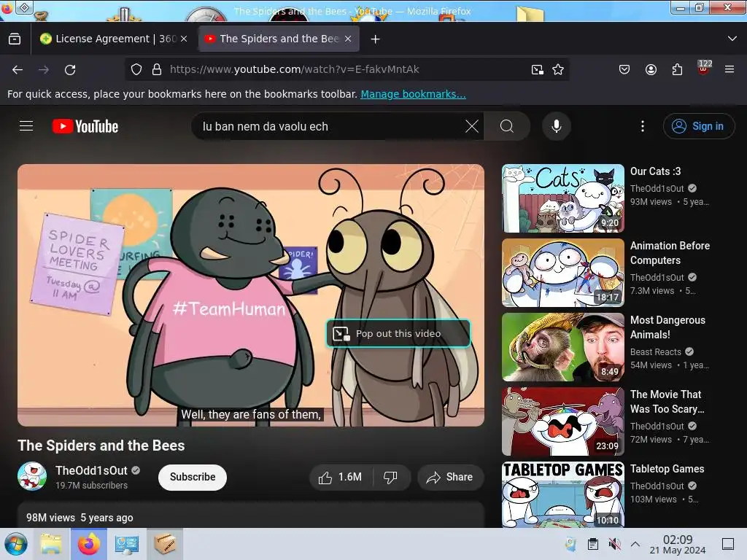Image resolution: width=747 pixels, height=560 pixels.
Task: Open the Firefox application hamburger menu
Action: tap(729, 69)
